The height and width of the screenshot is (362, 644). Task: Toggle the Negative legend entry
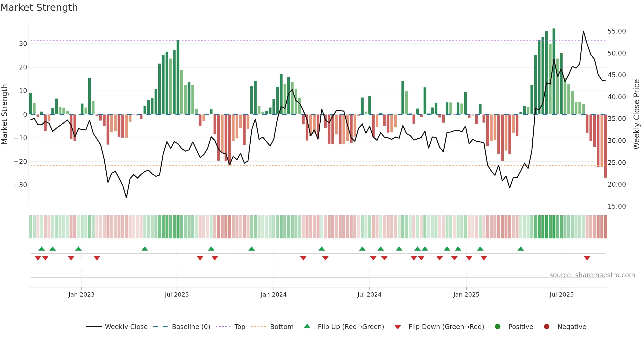565,327
